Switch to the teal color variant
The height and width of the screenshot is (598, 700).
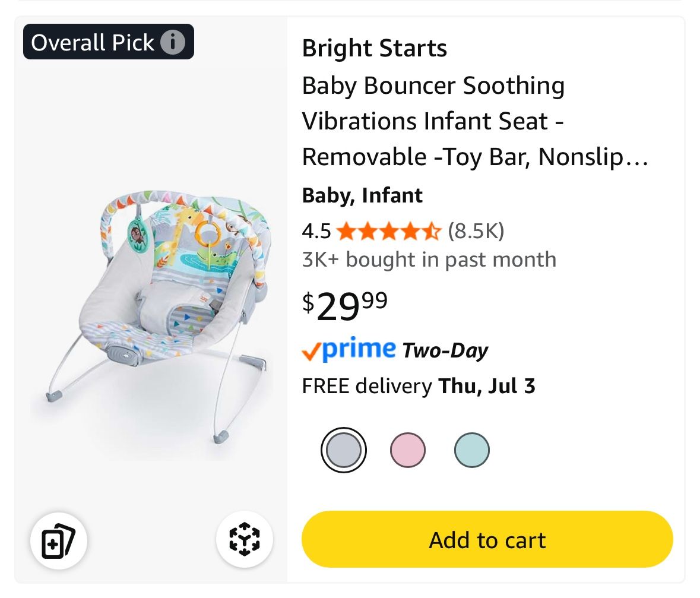pos(471,450)
